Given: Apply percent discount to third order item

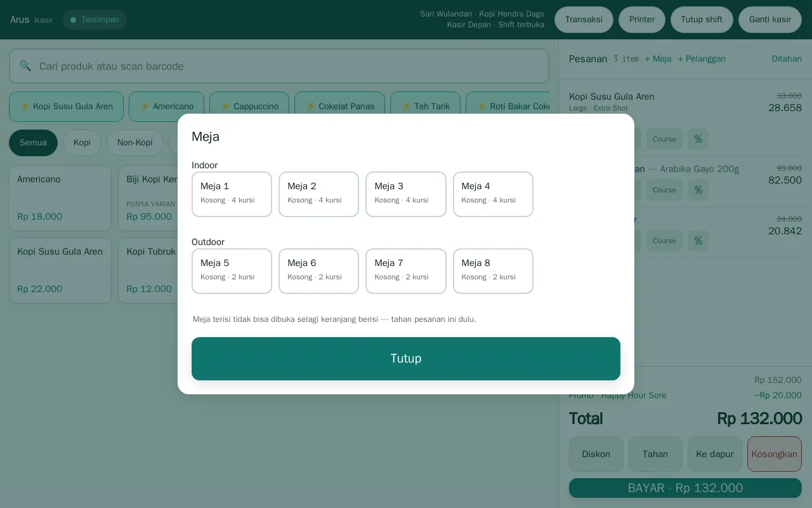Looking at the screenshot, I should tap(698, 241).
